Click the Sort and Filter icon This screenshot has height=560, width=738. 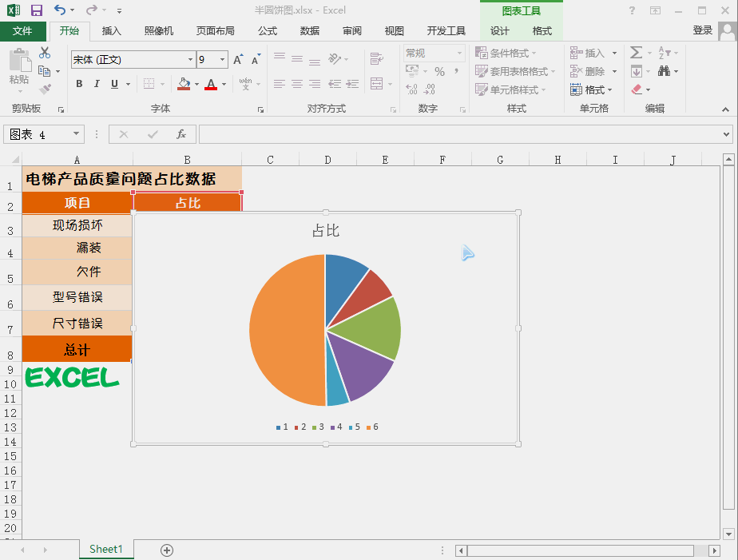[x=664, y=52]
